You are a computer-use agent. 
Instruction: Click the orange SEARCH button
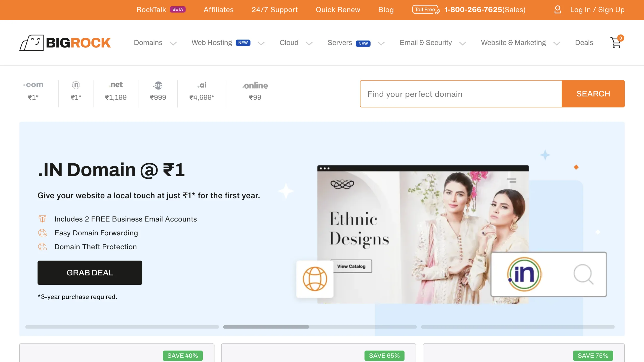[x=593, y=94]
